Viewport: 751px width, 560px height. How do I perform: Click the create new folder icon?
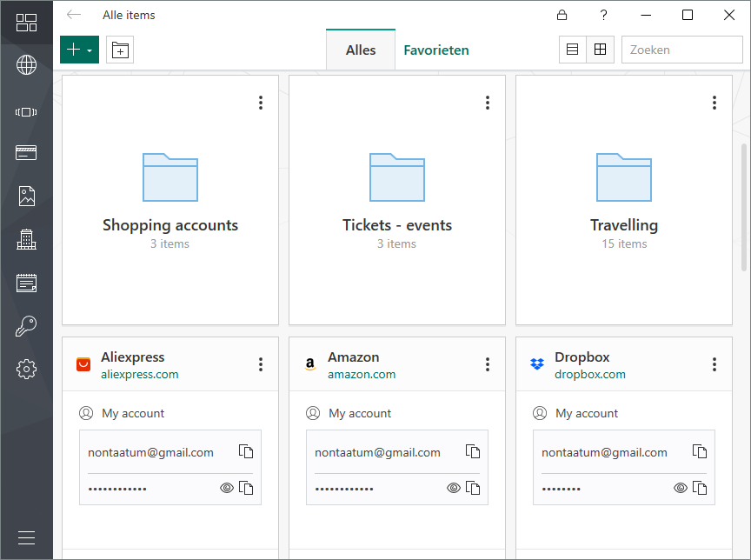coord(120,50)
